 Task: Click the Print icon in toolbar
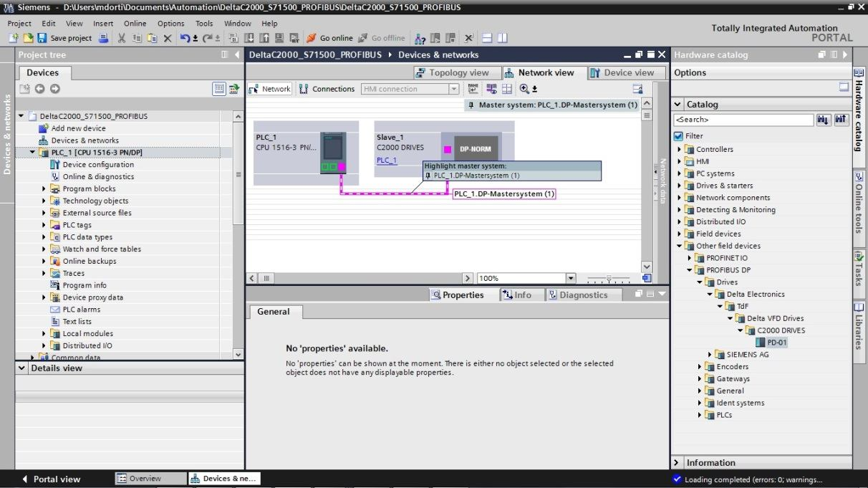[x=104, y=38]
